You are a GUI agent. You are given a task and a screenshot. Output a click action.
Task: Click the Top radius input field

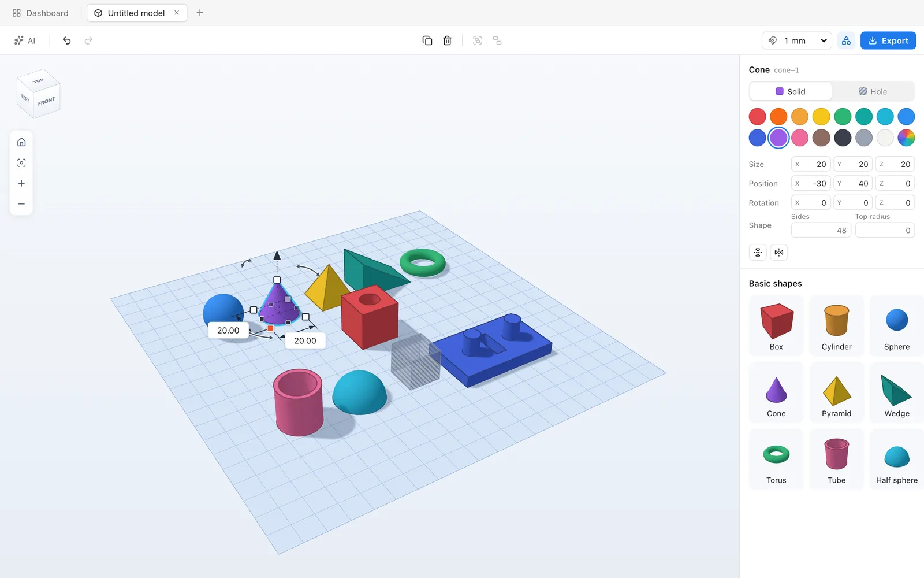[x=885, y=230]
